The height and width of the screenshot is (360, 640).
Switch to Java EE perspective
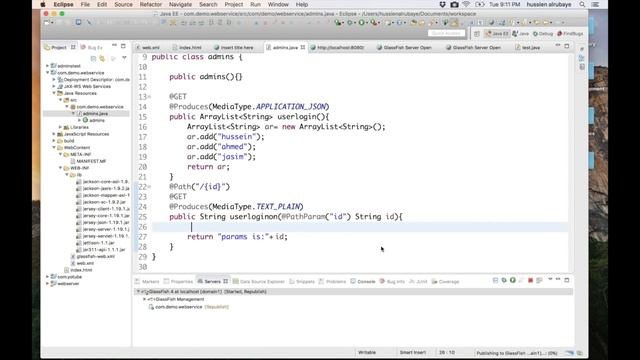point(497,34)
